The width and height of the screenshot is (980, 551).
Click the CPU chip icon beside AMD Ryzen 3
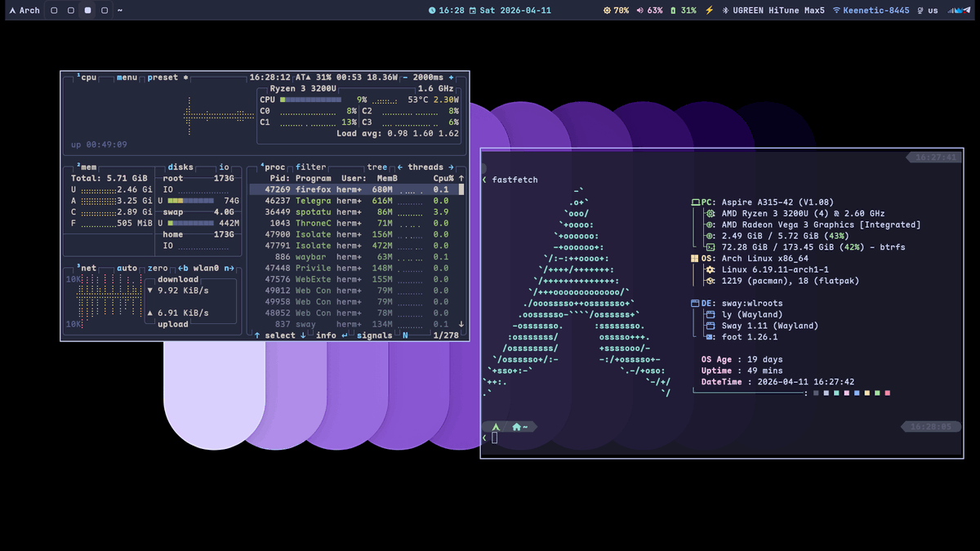[710, 214]
